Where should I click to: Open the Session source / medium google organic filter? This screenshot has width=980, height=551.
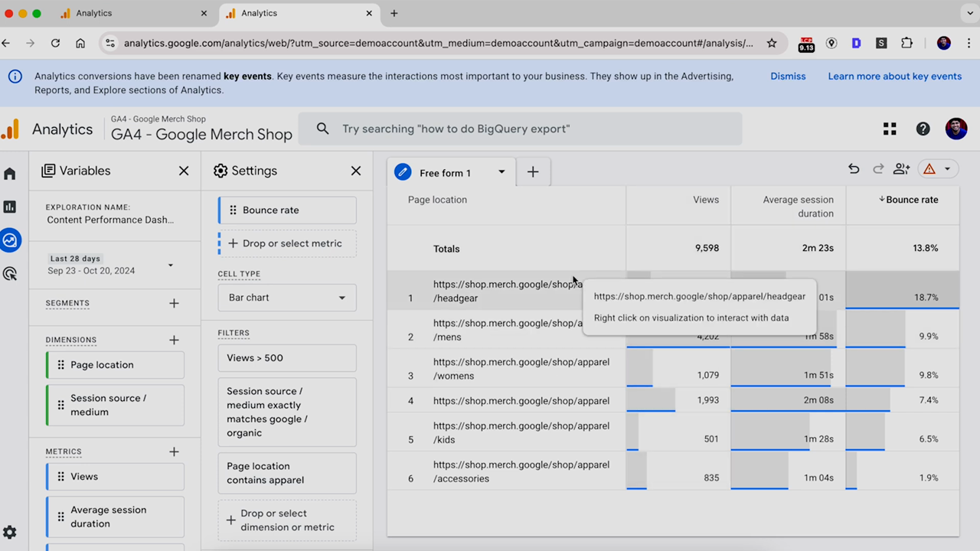(287, 412)
